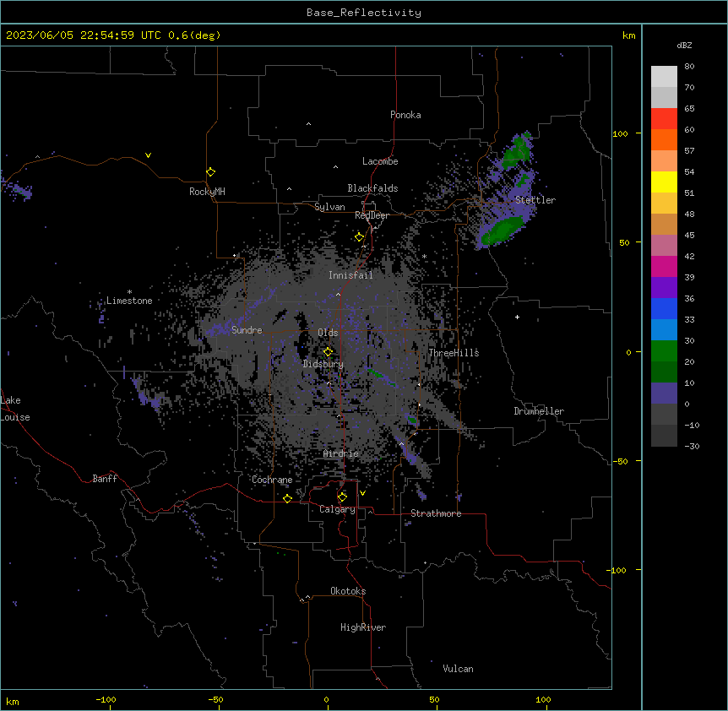Pick the magenta 39-42 dBZ legend color
The height and width of the screenshot is (711, 728).
coord(664,267)
